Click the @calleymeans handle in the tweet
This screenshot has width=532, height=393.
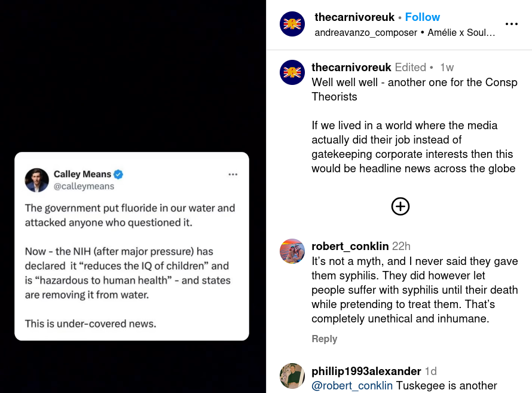(84, 186)
